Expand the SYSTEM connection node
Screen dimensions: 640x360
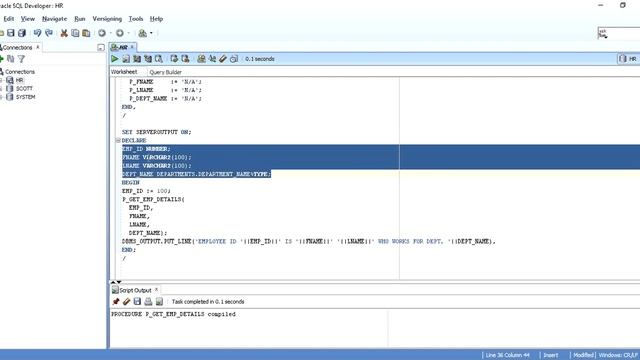click(x=1, y=97)
